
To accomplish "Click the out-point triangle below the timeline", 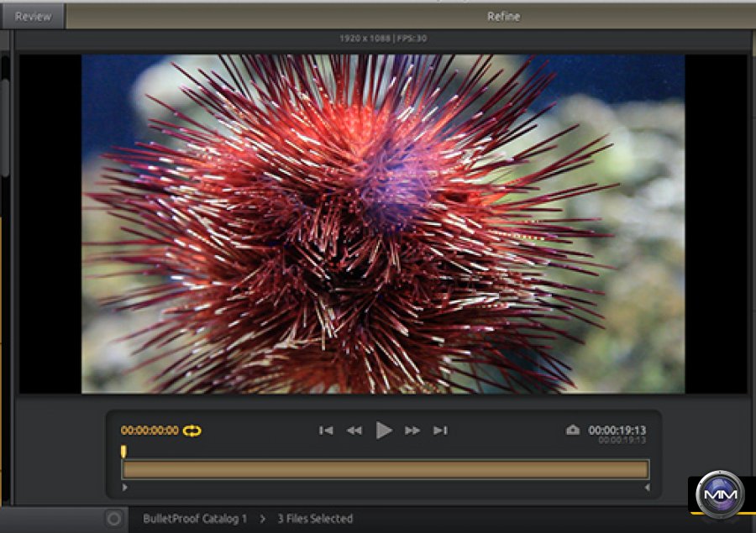I will (646, 487).
